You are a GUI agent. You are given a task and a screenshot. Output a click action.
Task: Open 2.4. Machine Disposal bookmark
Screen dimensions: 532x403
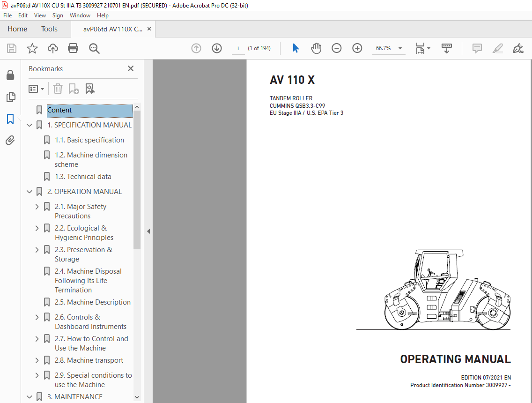(x=88, y=281)
